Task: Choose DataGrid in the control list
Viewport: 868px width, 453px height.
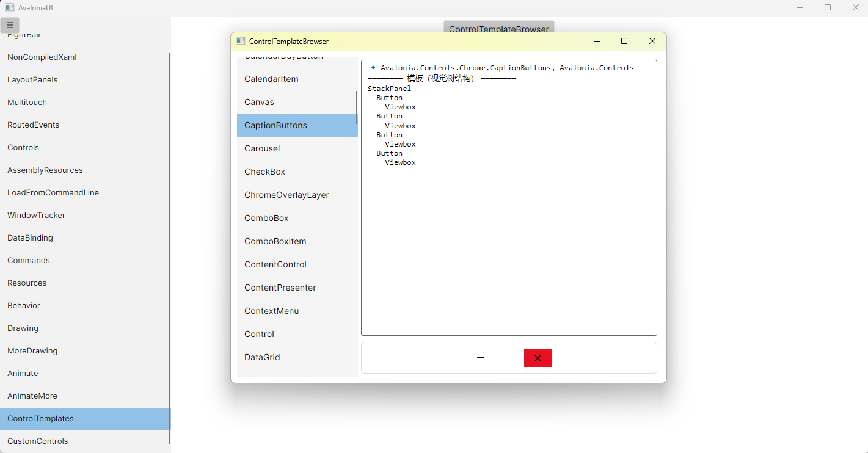Action: pos(297,358)
